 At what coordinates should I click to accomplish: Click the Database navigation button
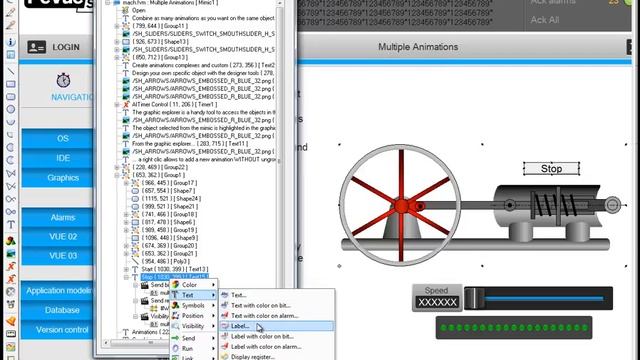point(57,310)
